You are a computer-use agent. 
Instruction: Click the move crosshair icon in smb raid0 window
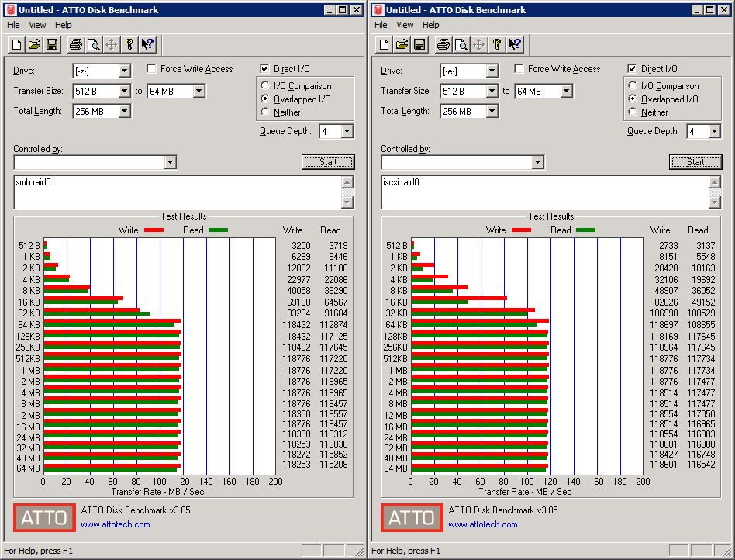coord(111,44)
